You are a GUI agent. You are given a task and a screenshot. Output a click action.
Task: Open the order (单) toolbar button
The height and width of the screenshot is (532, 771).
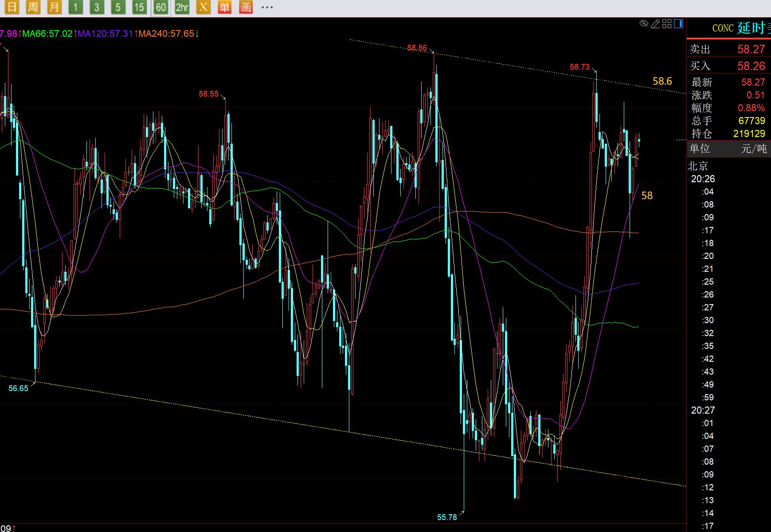pyautogui.click(x=224, y=7)
